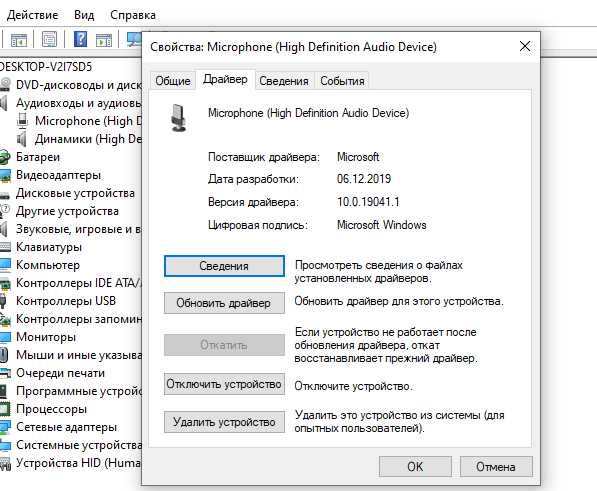597x491 pixels.
Task: Select the Microphone (High Definition) device in tree
Action: pyautogui.click(x=88, y=121)
